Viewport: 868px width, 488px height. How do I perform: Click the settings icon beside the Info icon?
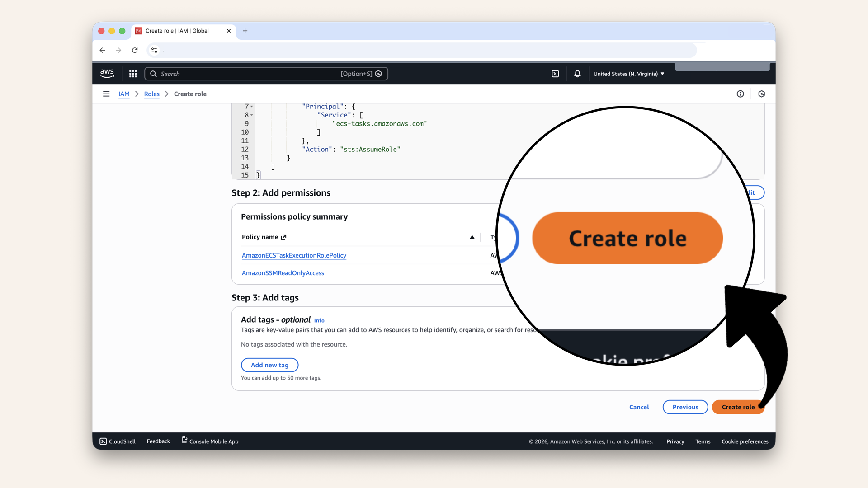click(761, 94)
